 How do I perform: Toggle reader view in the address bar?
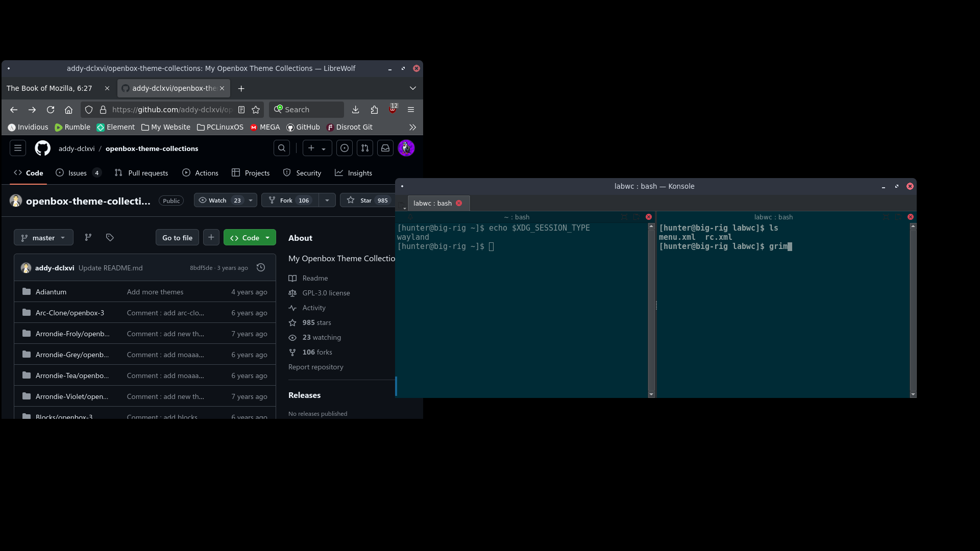(x=241, y=110)
